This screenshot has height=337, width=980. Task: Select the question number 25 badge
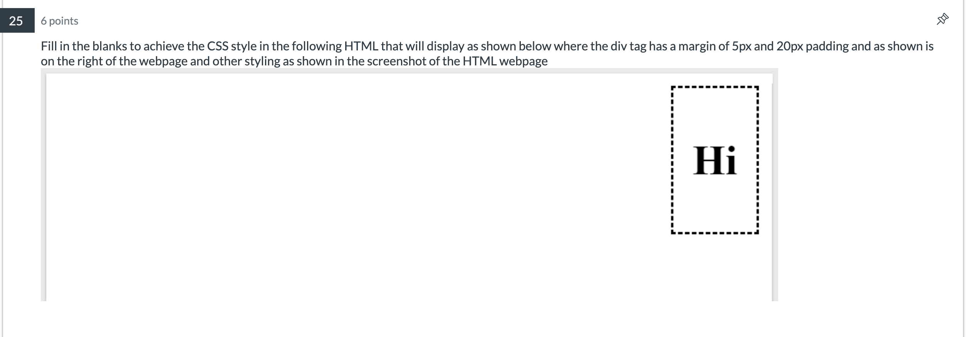tap(15, 21)
